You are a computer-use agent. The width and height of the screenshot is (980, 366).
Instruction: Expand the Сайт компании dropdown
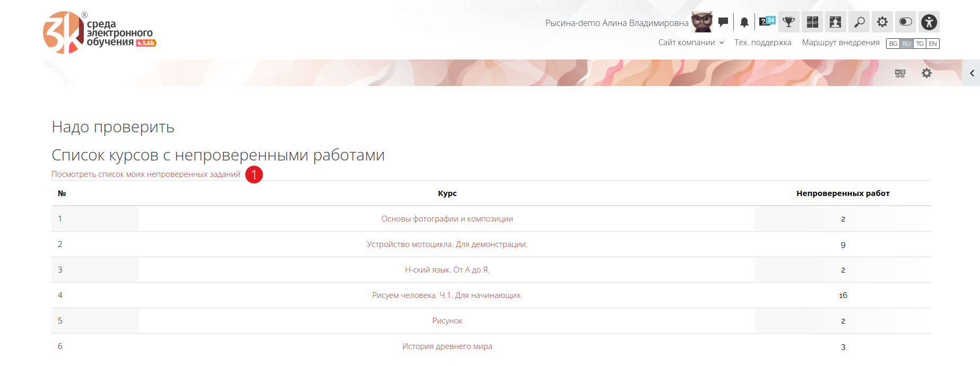pyautogui.click(x=691, y=42)
